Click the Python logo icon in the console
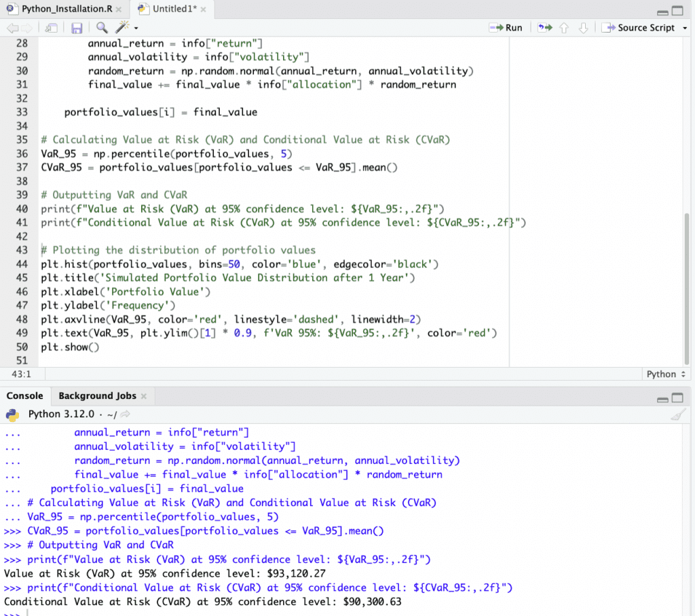Image resolution: width=695 pixels, height=616 pixels. click(x=12, y=415)
